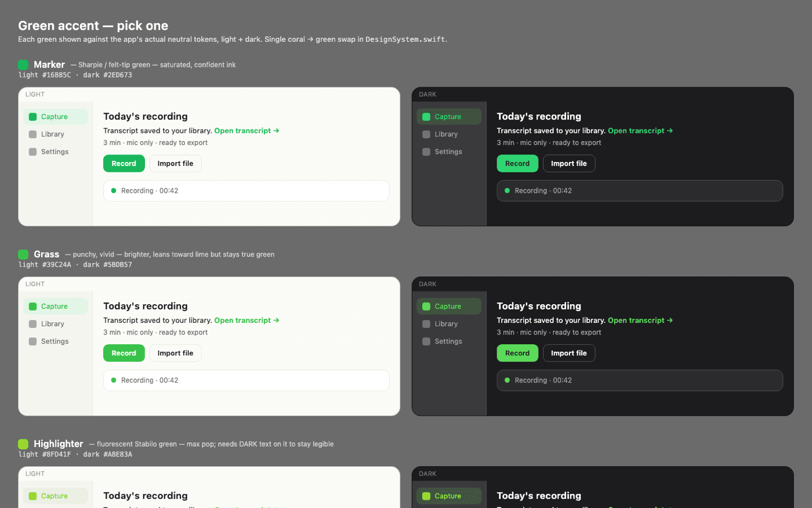This screenshot has height=508, width=812.
Task: Click green recording dot in Grass dark panel
Action: [x=507, y=380]
